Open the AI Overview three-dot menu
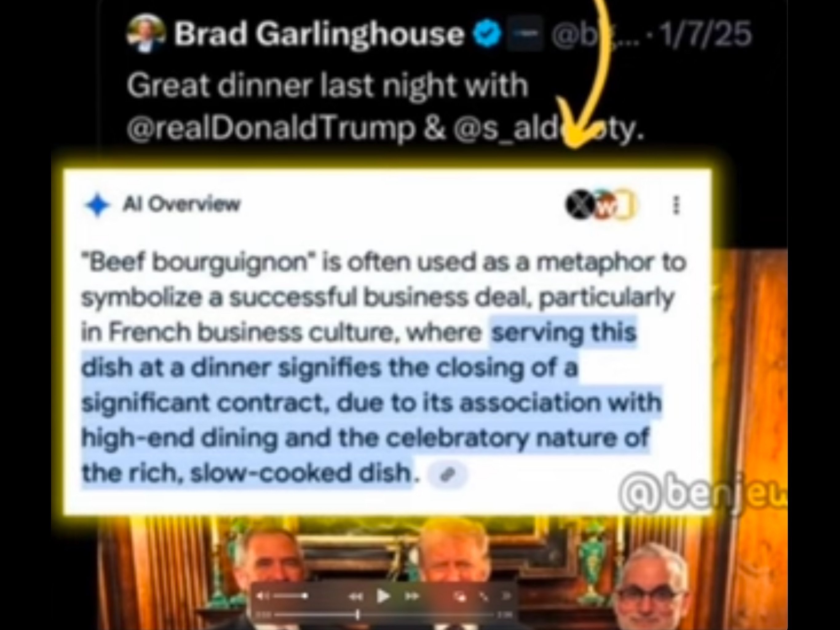This screenshot has height=630, width=840. pyautogui.click(x=676, y=205)
